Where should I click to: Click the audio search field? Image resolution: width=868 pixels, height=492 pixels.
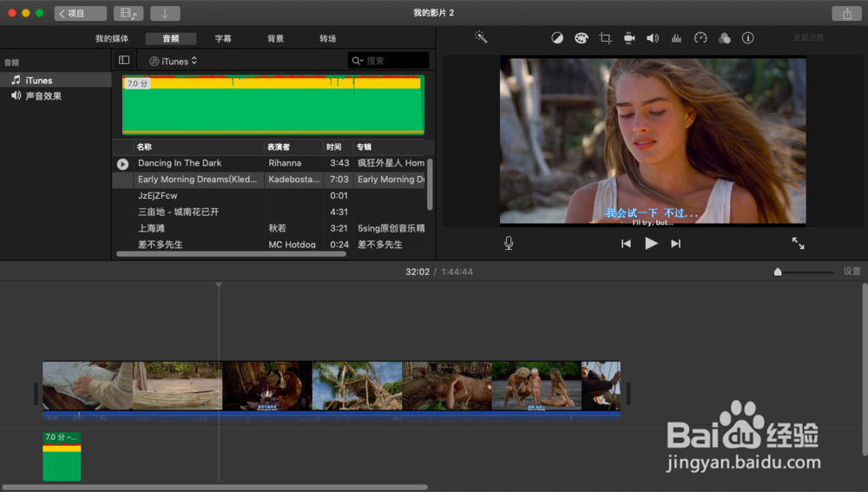pos(388,61)
